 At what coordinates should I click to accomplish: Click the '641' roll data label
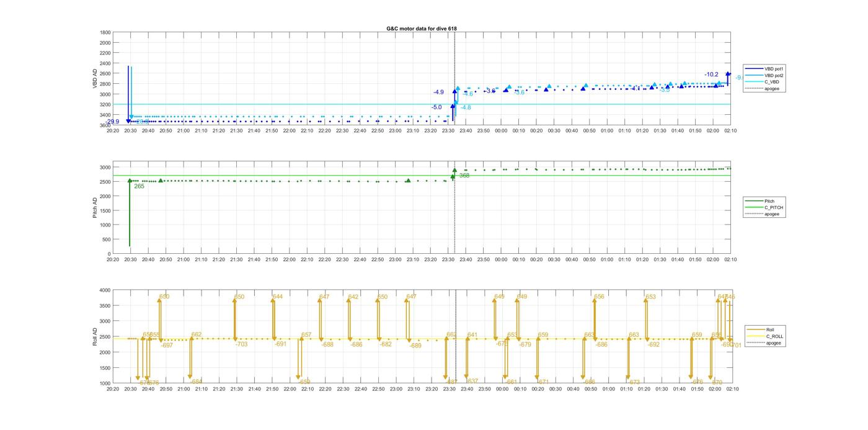pyautogui.click(x=472, y=335)
